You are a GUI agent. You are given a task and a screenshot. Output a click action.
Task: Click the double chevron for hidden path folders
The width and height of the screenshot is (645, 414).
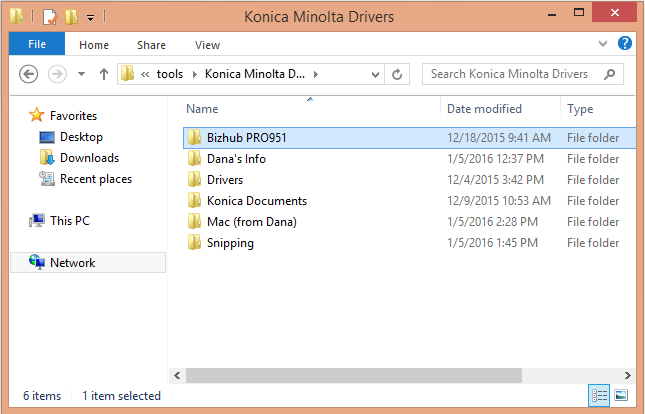(x=145, y=74)
